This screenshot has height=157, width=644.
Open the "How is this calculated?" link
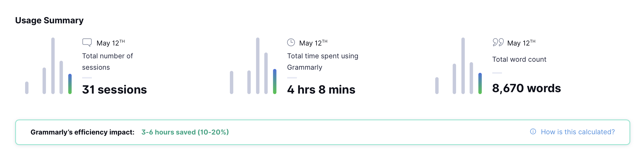pos(578,132)
